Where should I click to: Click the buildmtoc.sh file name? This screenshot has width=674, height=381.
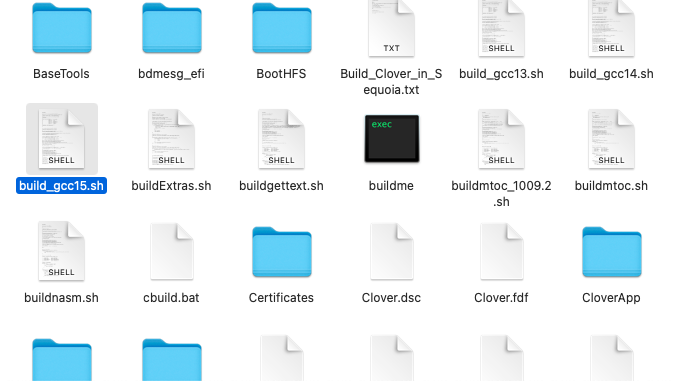tap(612, 186)
